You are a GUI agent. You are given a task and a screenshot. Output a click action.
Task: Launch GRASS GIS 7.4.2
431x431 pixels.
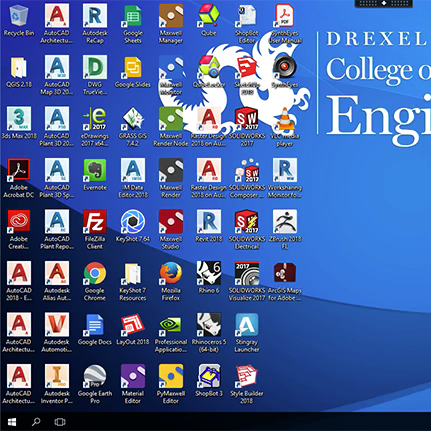[x=133, y=119]
